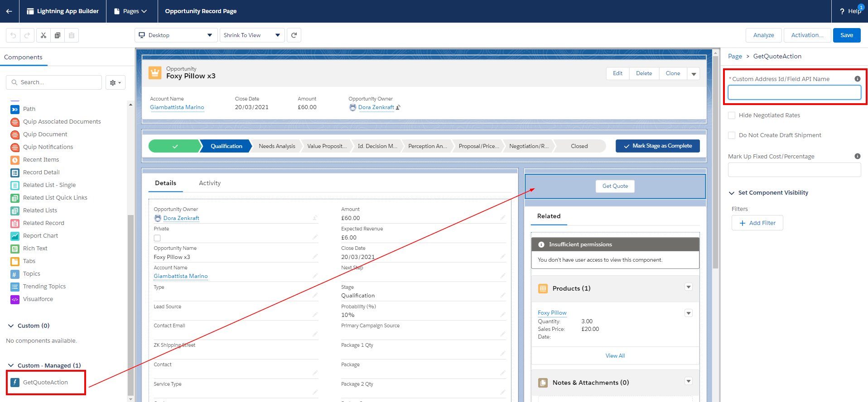Collapse Set Component Visibility section
This screenshot has width=868, height=402.
pos(732,193)
